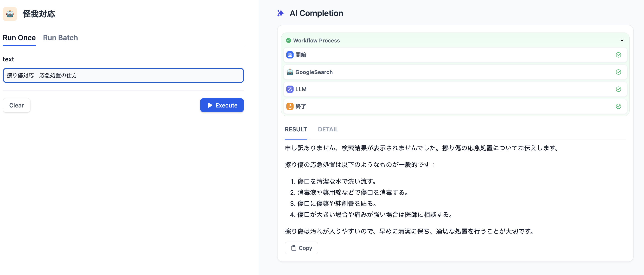Viewport: 644px width, 275px height.
Task: Click the green checkmark on 終了 row
Action: coord(618,106)
